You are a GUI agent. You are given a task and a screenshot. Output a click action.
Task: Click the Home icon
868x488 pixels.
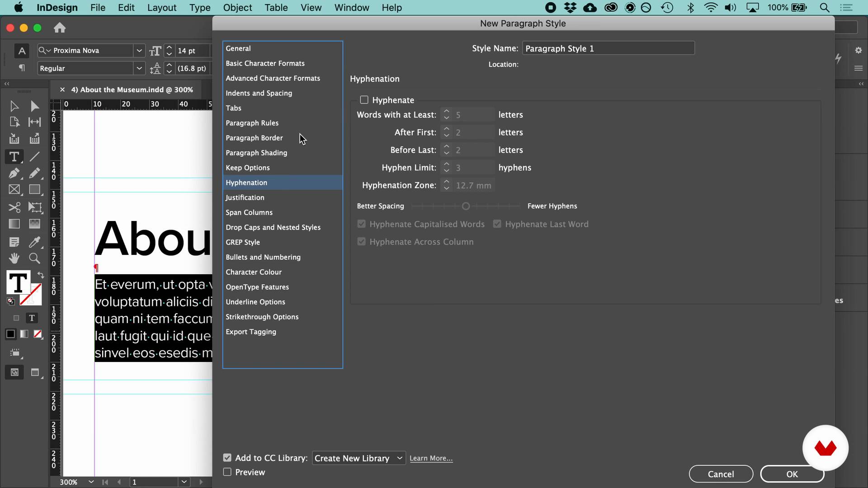60,28
